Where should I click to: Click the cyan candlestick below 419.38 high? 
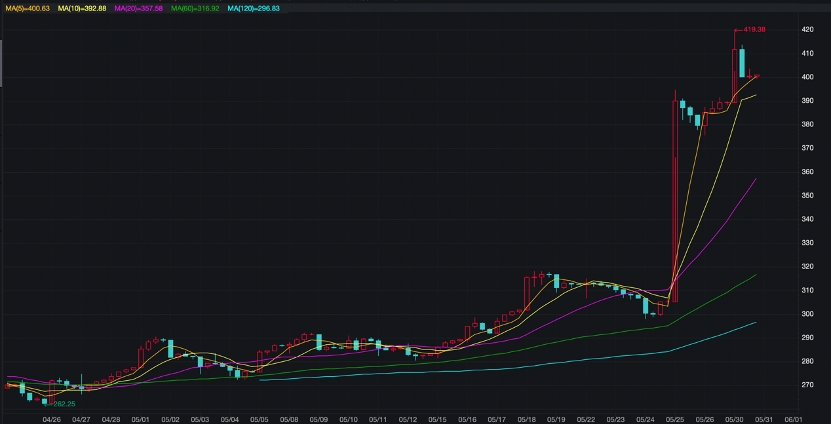(x=742, y=63)
